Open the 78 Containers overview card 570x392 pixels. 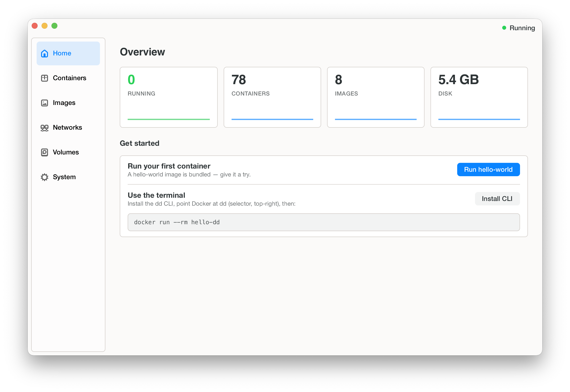point(272,97)
